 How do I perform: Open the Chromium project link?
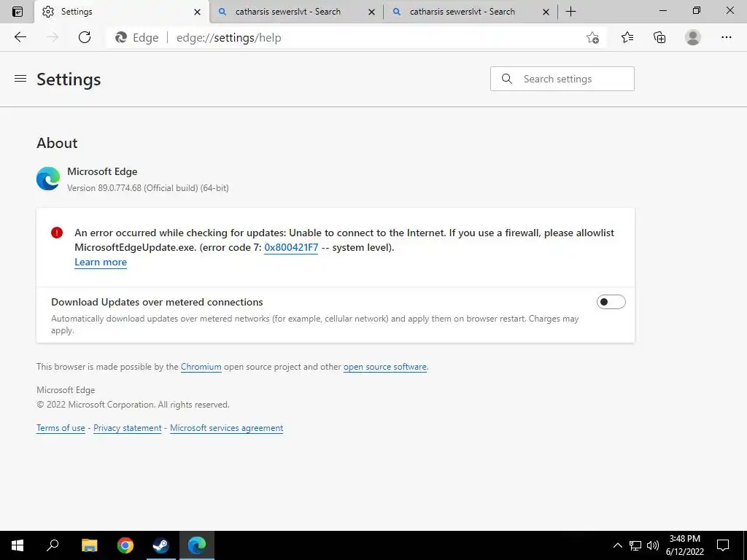point(201,367)
